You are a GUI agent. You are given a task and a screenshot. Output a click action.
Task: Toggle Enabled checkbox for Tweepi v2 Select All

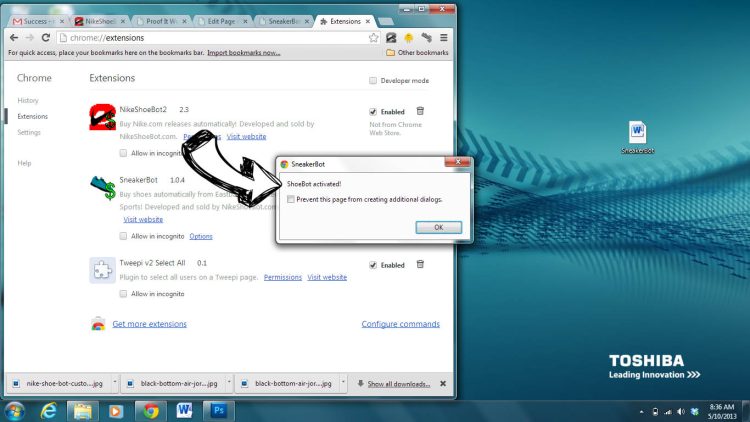[373, 265]
